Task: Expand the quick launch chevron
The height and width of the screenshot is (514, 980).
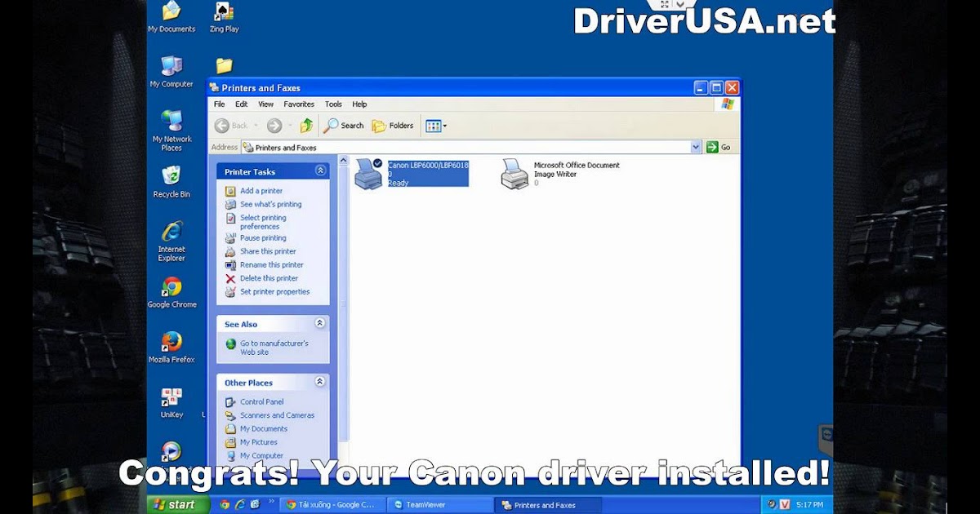Action: [271, 502]
